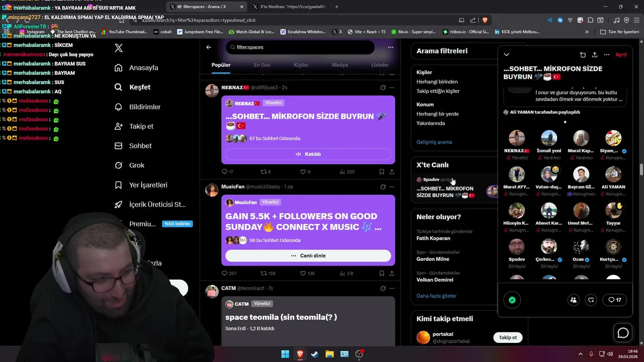Viewport: 644px width, 362px height.
Task: Open Grok from the sidebar
Action: pos(129,165)
